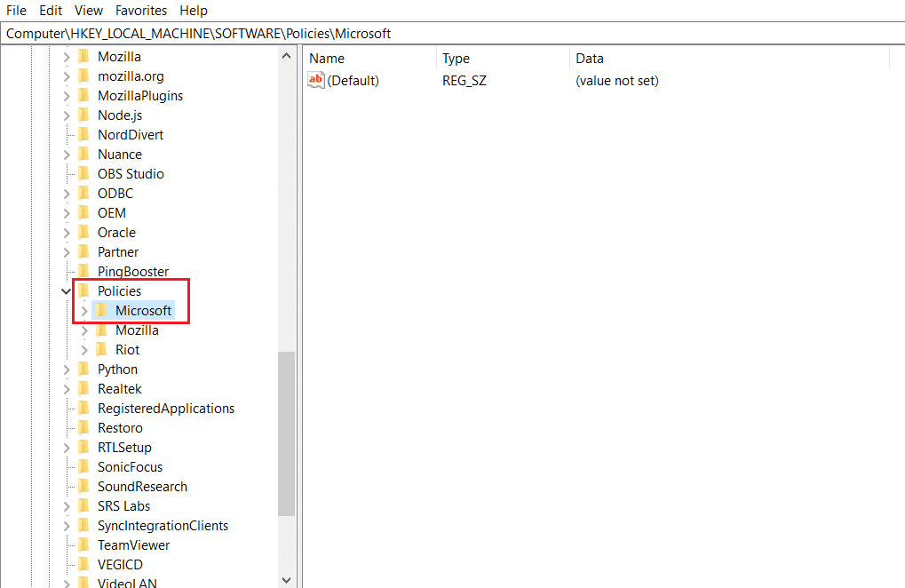Expand the OEM key
905x588 pixels.
(67, 213)
